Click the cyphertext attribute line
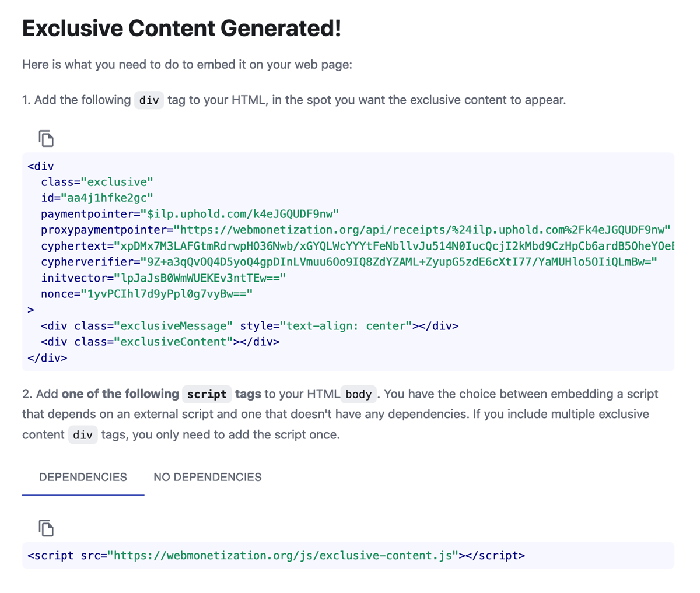Image resolution: width=700 pixels, height=593 pixels. (x=358, y=246)
